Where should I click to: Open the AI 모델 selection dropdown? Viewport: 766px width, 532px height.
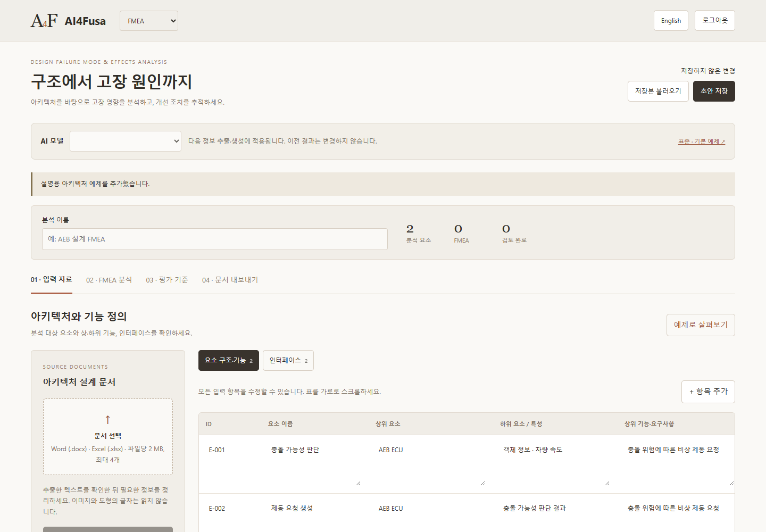pos(126,141)
